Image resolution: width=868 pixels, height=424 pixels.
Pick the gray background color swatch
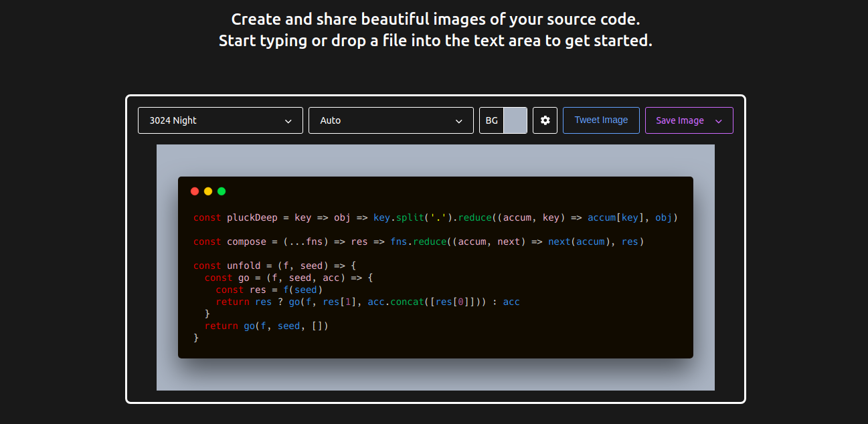tap(515, 120)
